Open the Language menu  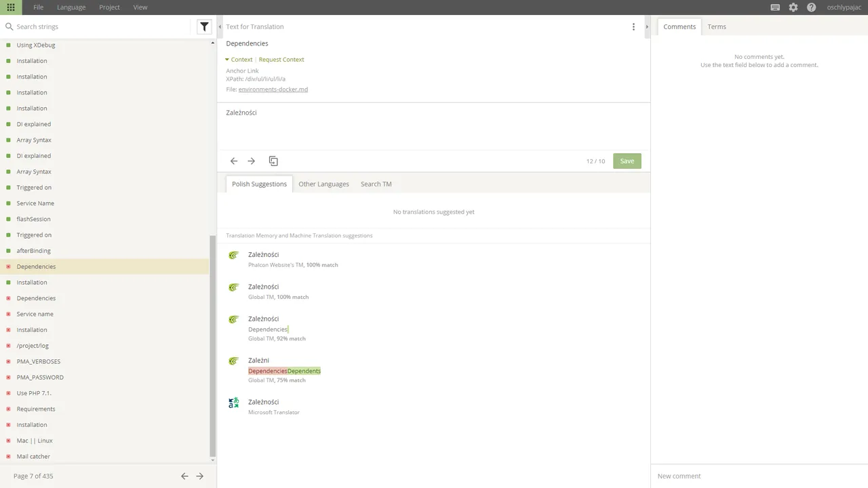pyautogui.click(x=71, y=7)
